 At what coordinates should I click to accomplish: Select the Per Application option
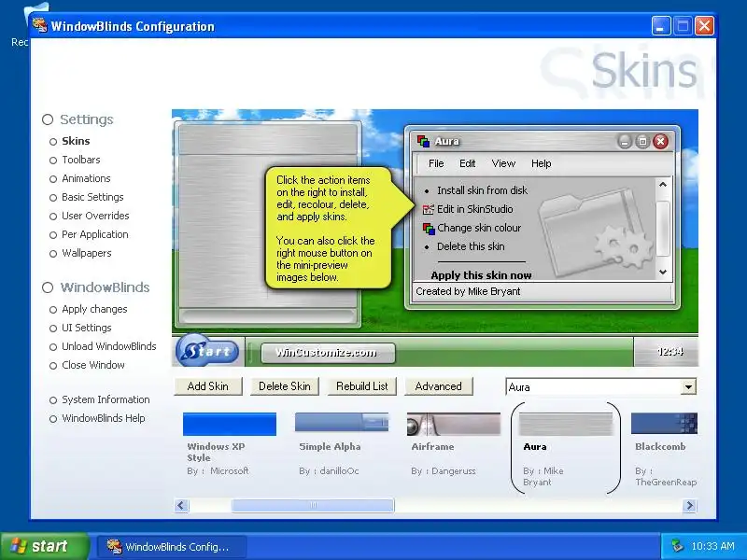89,234
